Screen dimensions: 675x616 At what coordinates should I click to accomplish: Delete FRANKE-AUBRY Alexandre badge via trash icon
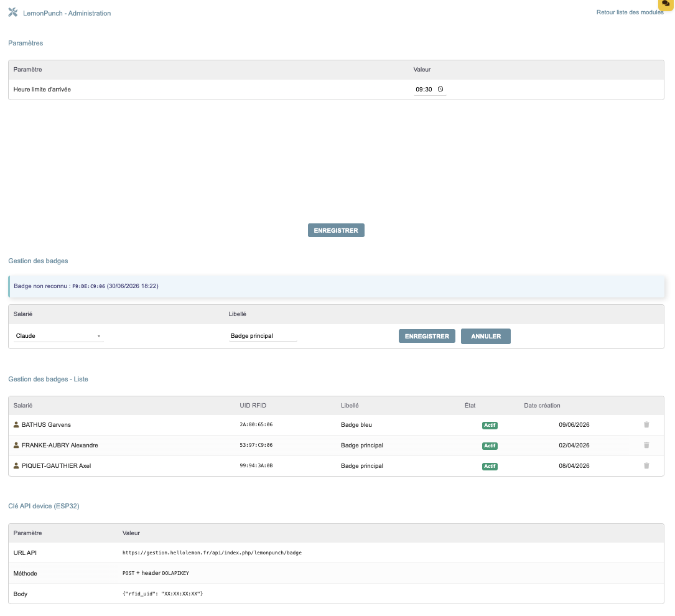[646, 445]
